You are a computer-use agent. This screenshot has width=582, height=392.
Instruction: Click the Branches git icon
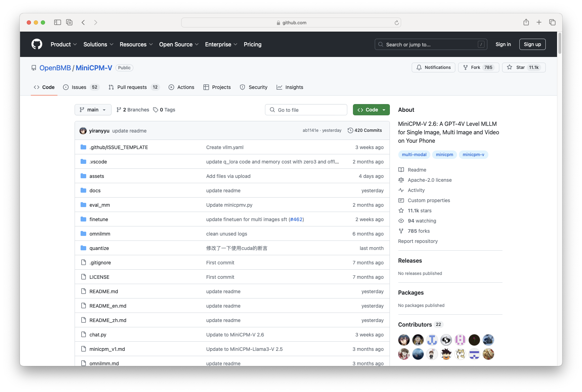(119, 110)
